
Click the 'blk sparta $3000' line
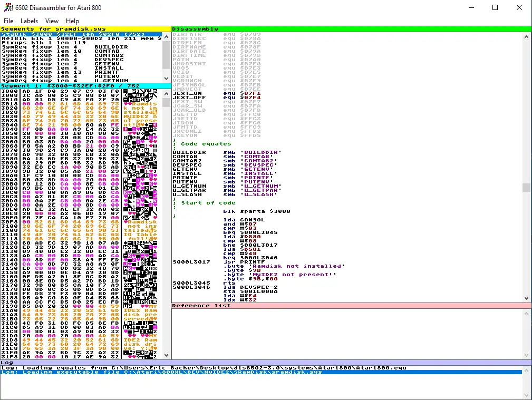(x=256, y=211)
